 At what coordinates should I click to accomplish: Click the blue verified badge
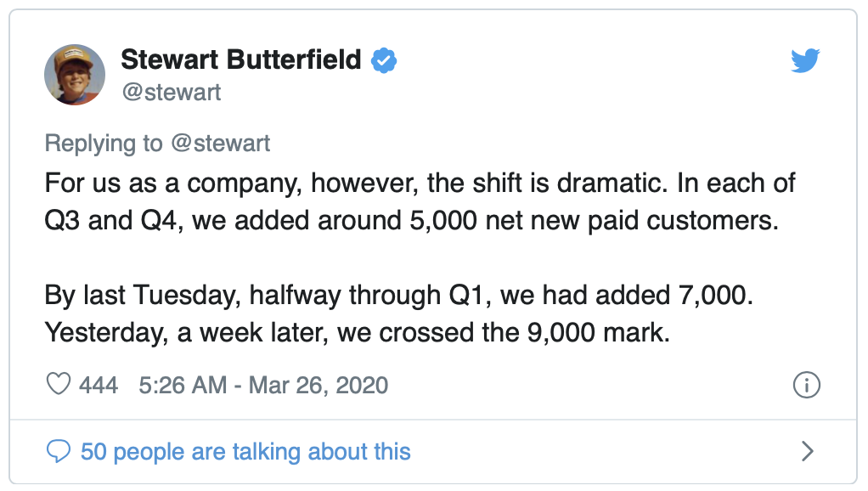coord(385,60)
